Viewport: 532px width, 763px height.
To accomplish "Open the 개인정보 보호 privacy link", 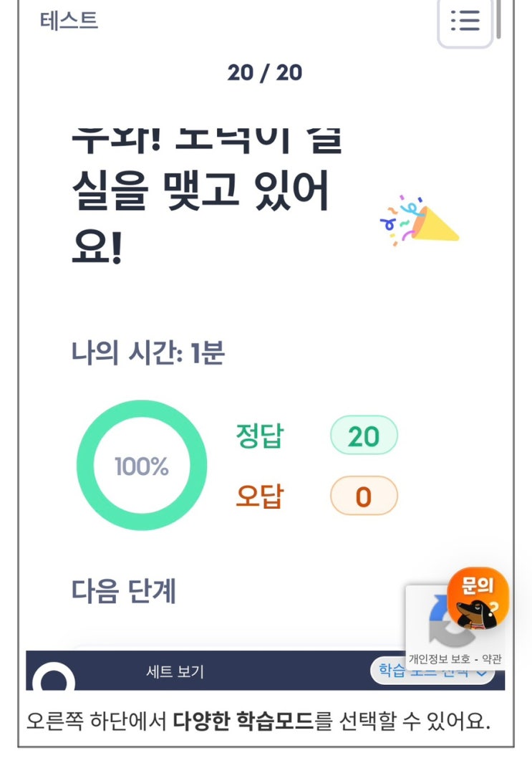I will (x=440, y=659).
